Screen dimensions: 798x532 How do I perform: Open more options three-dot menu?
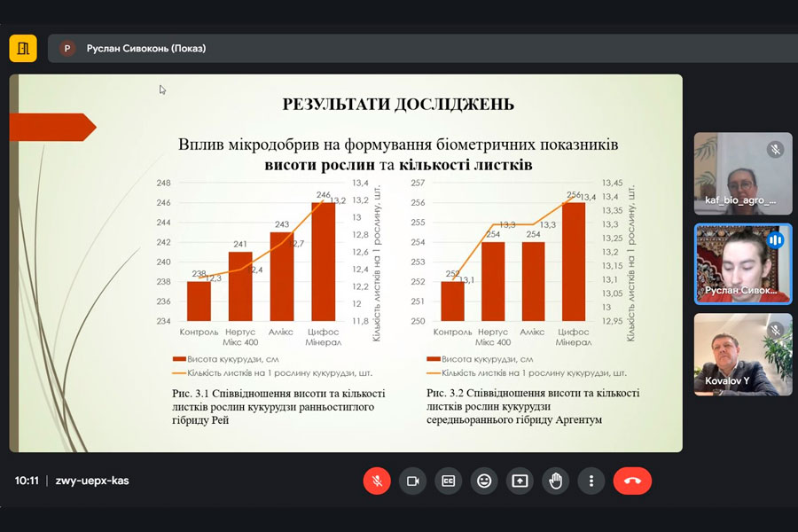[591, 481]
